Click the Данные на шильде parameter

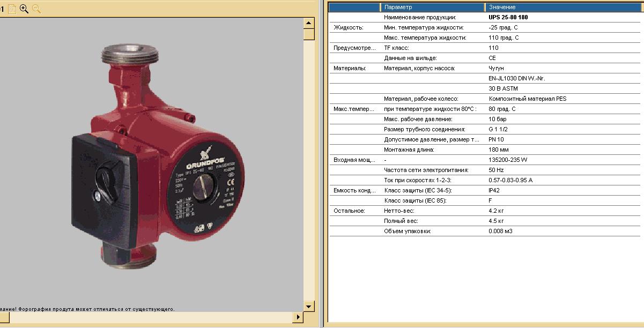pyautogui.click(x=410, y=58)
